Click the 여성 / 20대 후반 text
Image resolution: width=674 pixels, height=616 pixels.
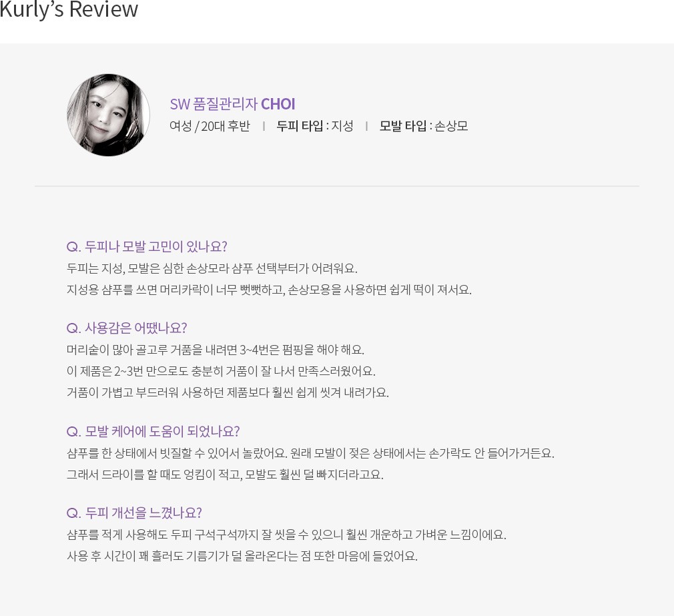coord(210,126)
